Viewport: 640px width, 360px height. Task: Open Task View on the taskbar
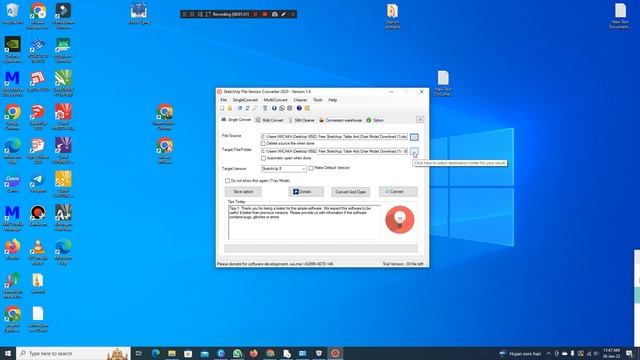click(139, 353)
